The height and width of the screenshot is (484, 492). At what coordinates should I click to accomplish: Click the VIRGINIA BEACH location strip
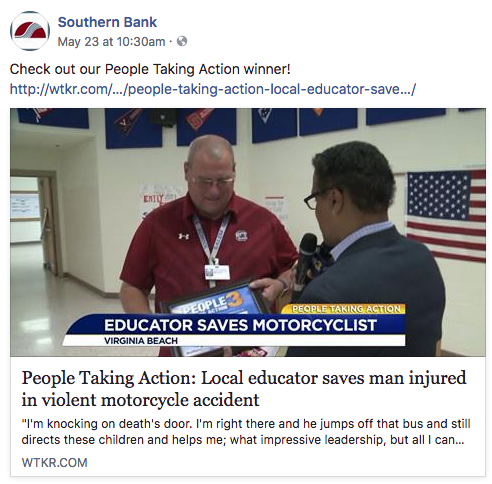tap(233, 341)
